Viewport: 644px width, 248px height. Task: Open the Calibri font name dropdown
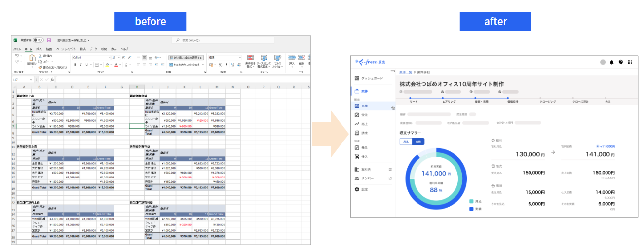[x=109, y=58]
